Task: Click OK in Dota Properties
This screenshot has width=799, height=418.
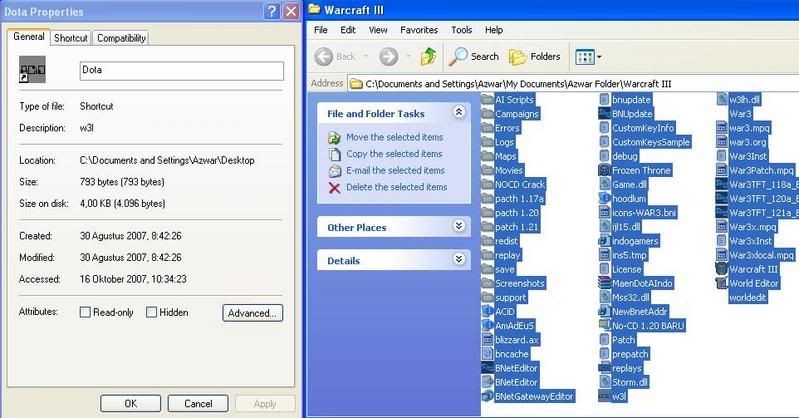Action: (130, 404)
